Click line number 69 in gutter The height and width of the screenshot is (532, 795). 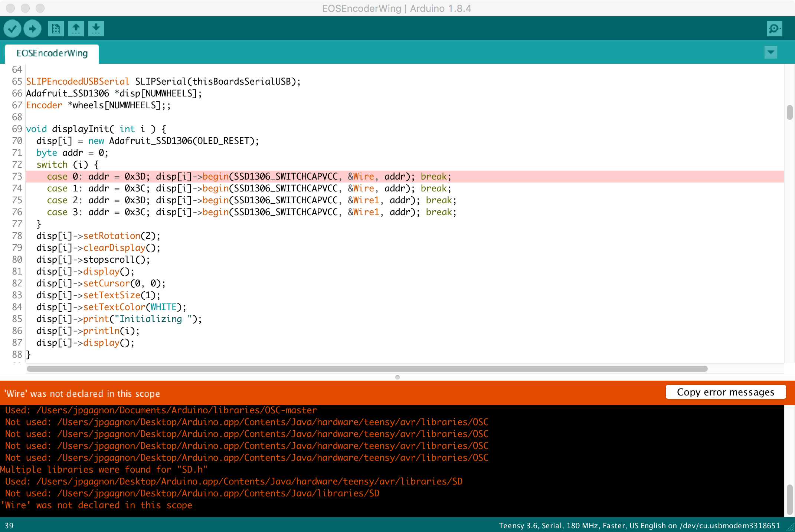click(x=17, y=129)
